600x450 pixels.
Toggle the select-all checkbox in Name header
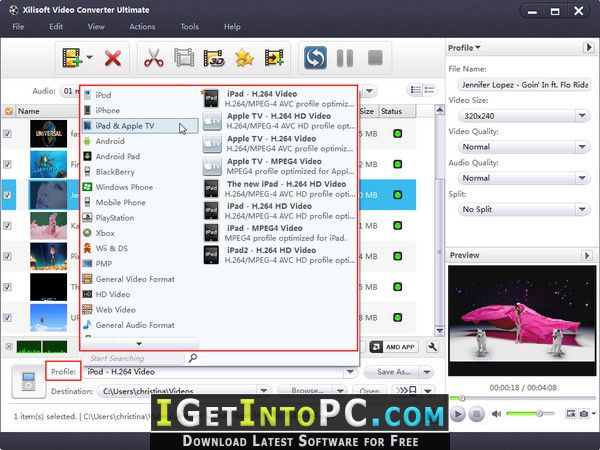click(8, 111)
